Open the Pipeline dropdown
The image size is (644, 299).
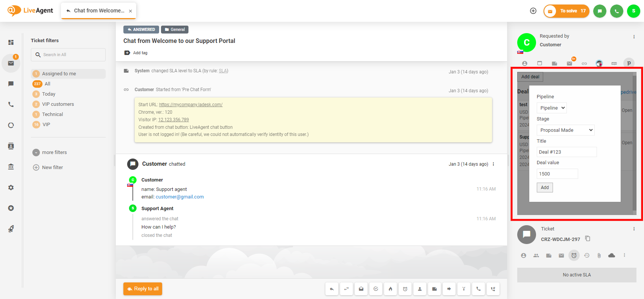pos(551,108)
